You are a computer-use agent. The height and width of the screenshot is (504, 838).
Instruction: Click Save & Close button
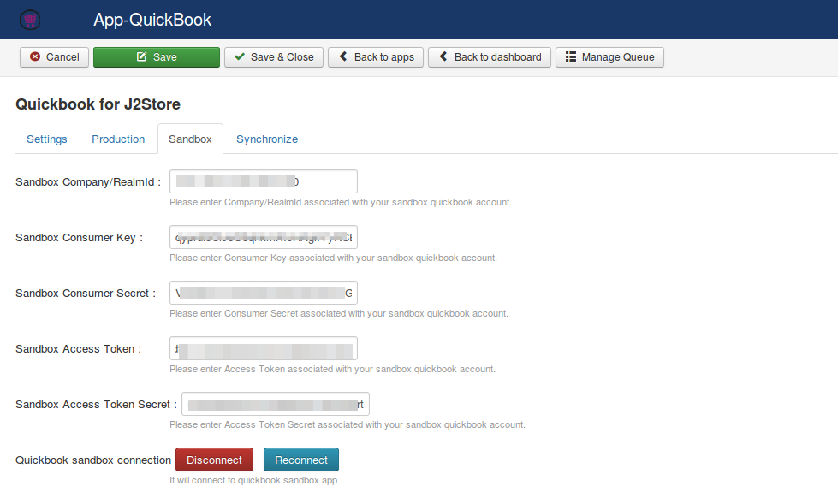point(274,57)
